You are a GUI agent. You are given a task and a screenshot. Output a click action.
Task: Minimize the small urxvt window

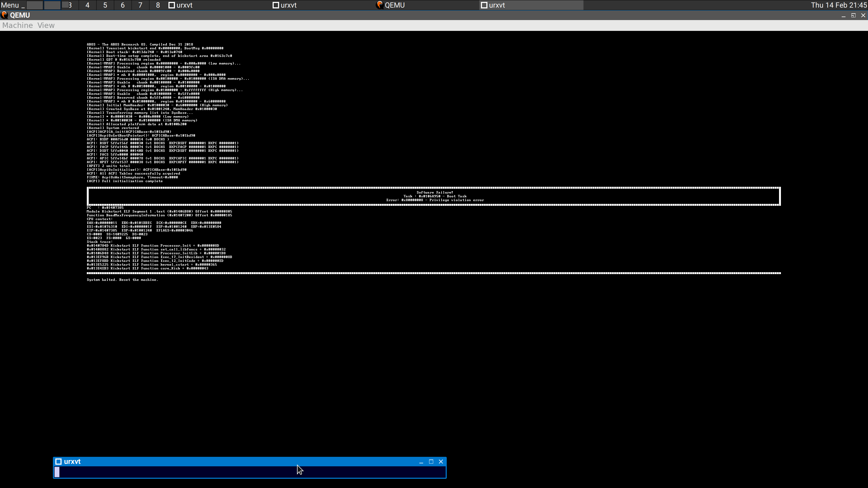click(x=421, y=462)
